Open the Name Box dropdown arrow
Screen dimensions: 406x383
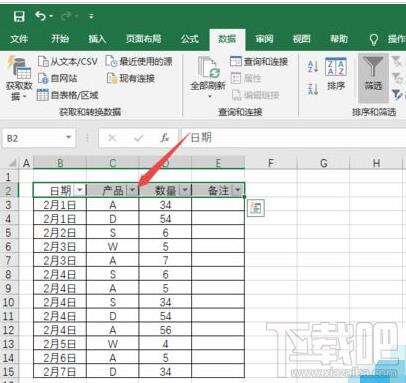pyautogui.click(x=69, y=137)
